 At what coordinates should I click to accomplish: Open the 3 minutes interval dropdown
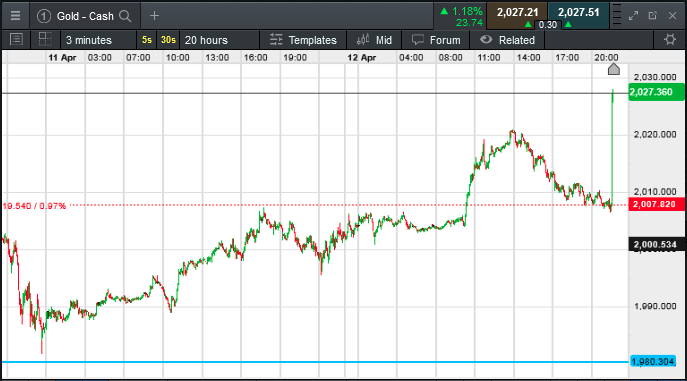coord(99,40)
